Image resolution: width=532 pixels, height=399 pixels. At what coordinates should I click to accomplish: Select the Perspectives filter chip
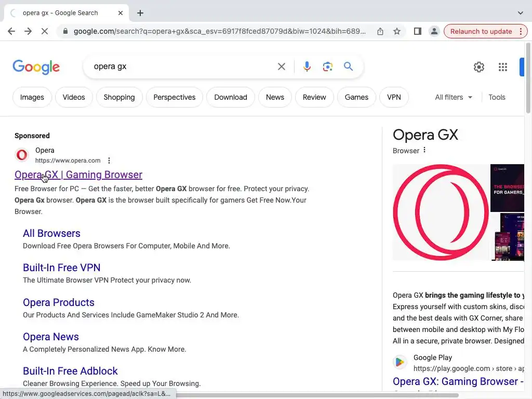click(x=175, y=97)
